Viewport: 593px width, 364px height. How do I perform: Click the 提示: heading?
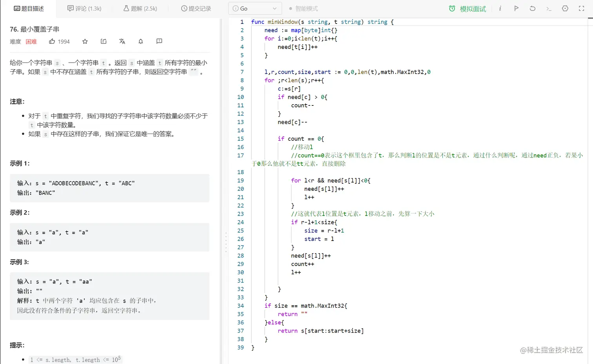click(17, 345)
